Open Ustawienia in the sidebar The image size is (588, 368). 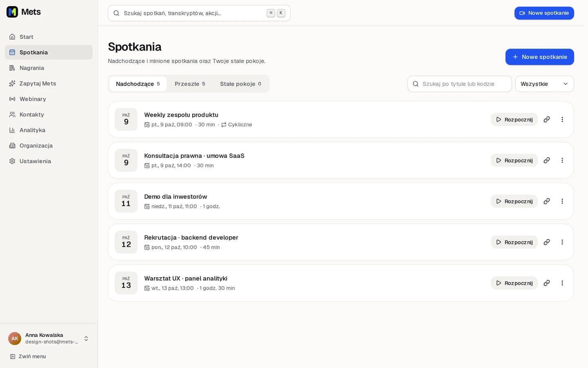[49, 161]
